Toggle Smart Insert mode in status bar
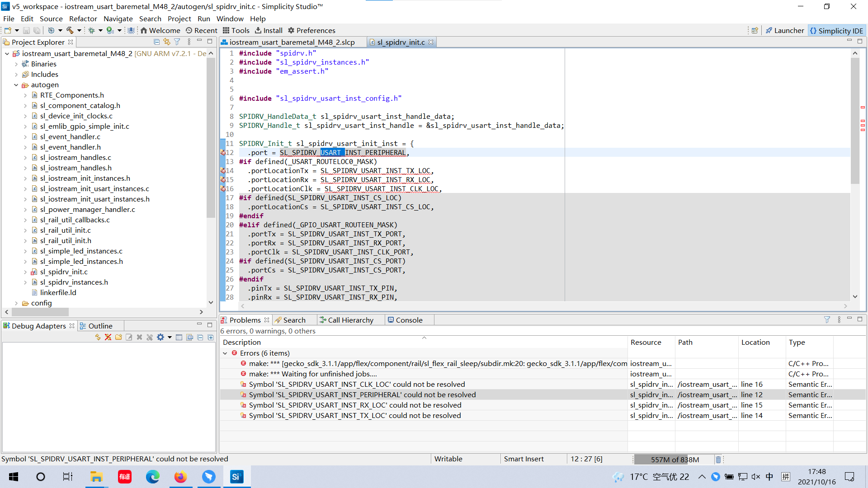Screen dimensions: 868x488 click(x=524, y=459)
